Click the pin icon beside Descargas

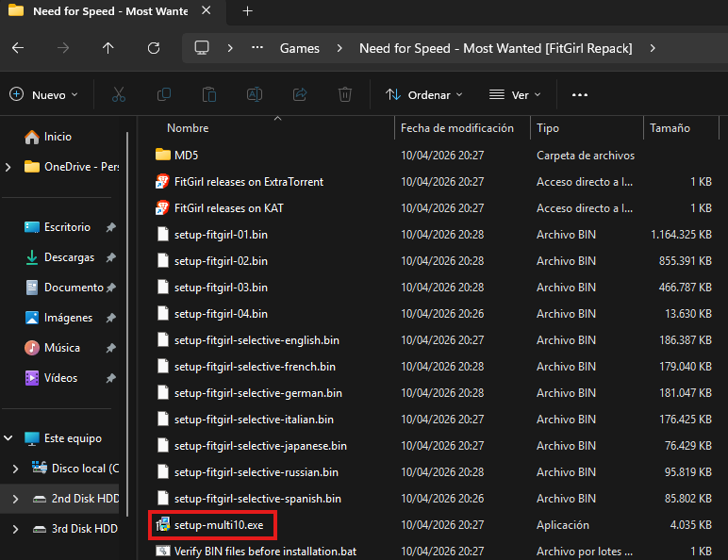(x=111, y=257)
